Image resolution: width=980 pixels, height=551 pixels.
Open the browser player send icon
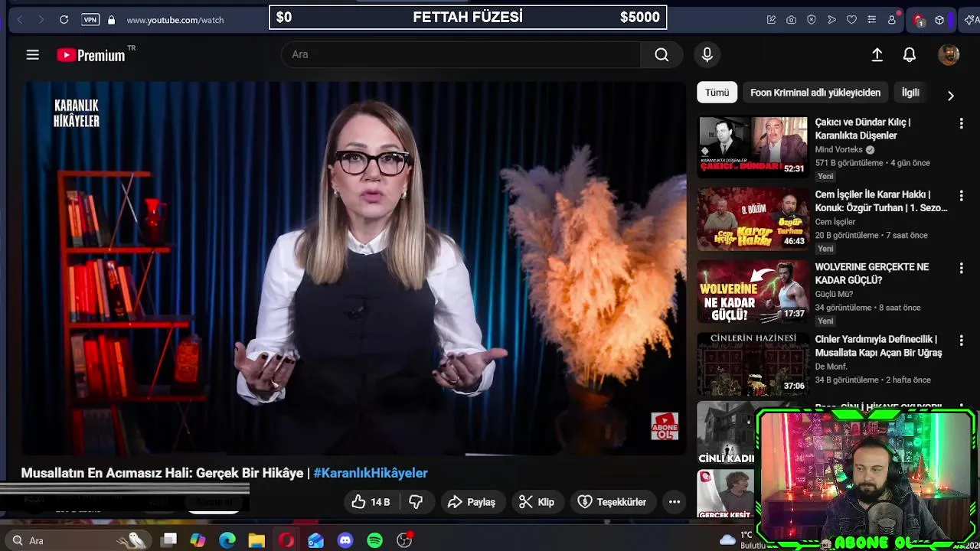(831, 20)
